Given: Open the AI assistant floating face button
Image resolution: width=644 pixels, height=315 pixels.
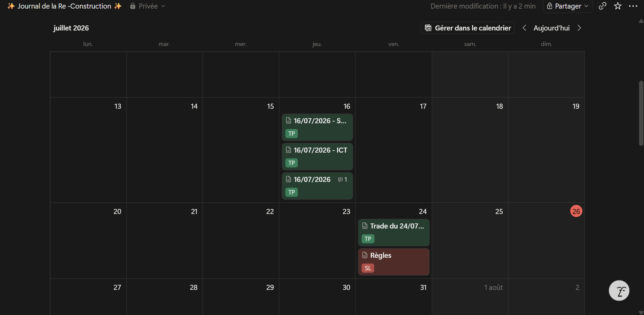Looking at the screenshot, I should (x=619, y=291).
